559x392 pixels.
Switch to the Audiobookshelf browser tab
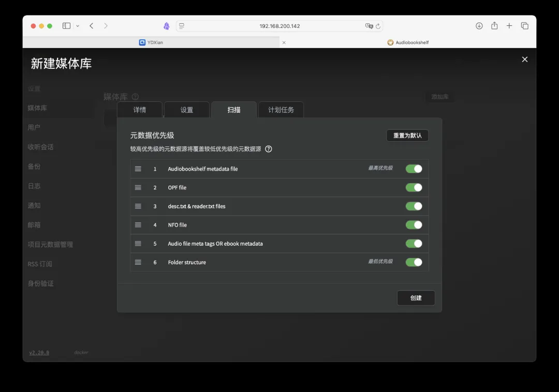click(408, 42)
